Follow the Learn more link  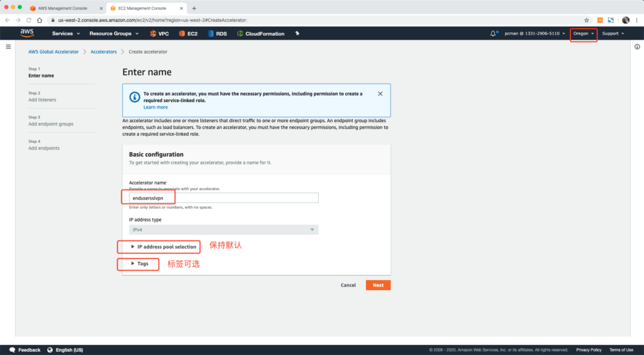tap(155, 108)
